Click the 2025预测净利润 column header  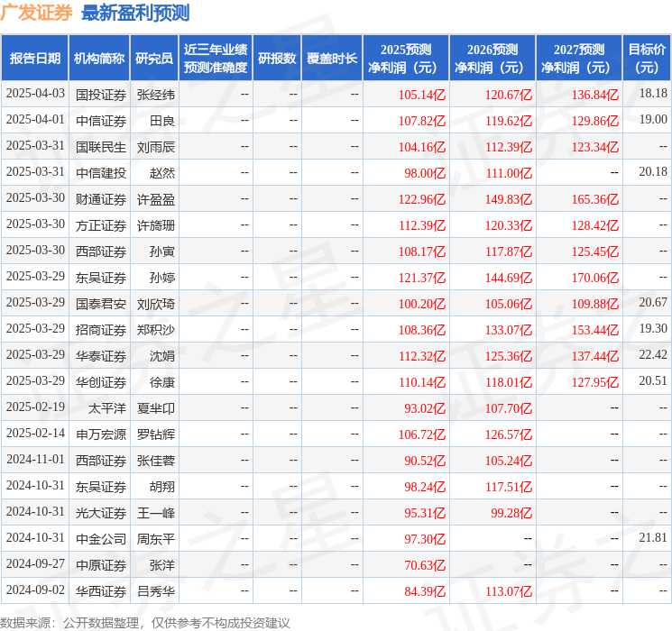click(406, 59)
